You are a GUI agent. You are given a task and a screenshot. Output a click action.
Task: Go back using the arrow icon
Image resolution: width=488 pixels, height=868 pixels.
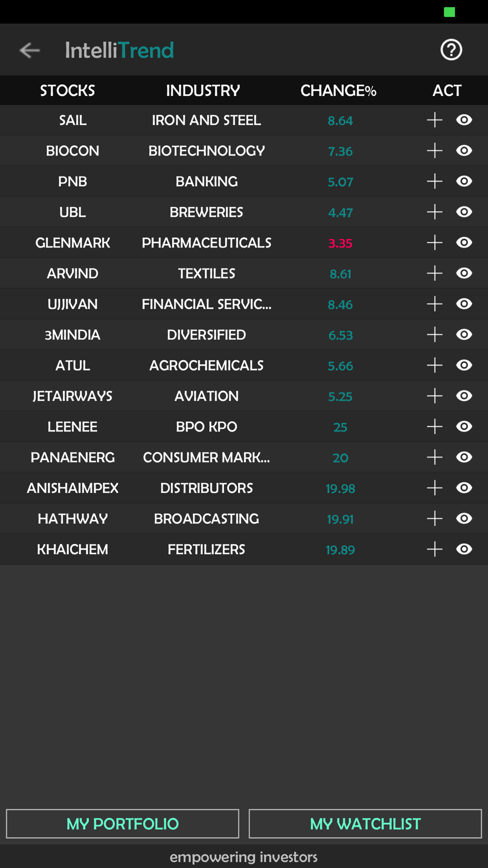tap(30, 50)
